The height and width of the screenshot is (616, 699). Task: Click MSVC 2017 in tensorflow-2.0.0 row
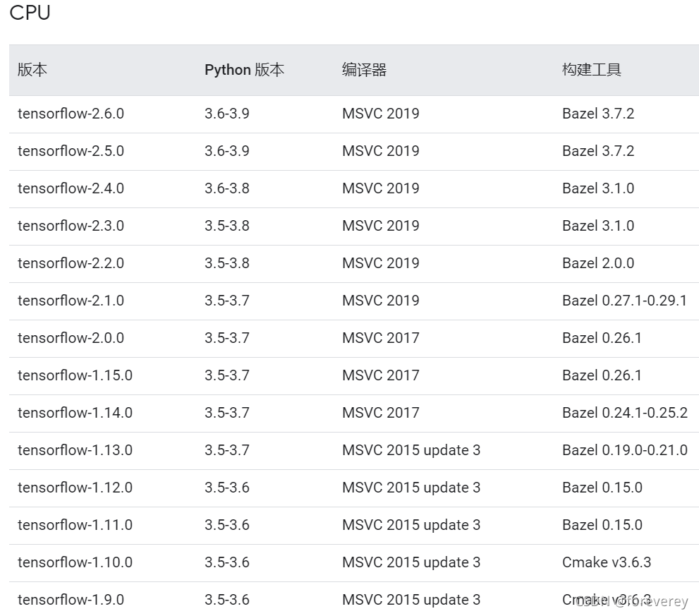click(381, 339)
